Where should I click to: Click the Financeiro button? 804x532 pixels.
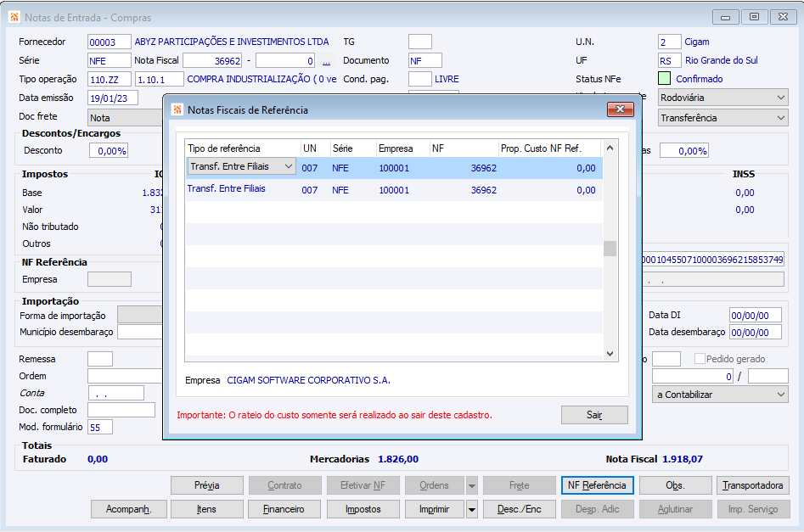(284, 509)
